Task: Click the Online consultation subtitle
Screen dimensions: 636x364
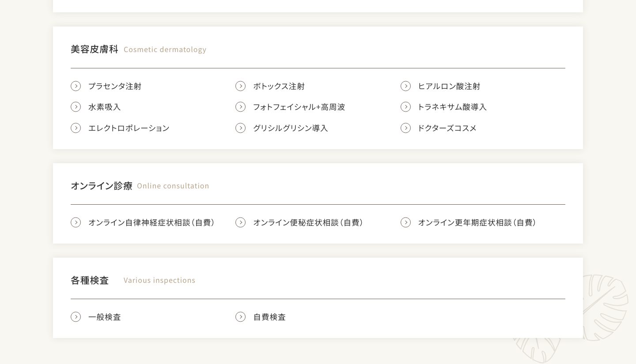Action: pyautogui.click(x=173, y=186)
